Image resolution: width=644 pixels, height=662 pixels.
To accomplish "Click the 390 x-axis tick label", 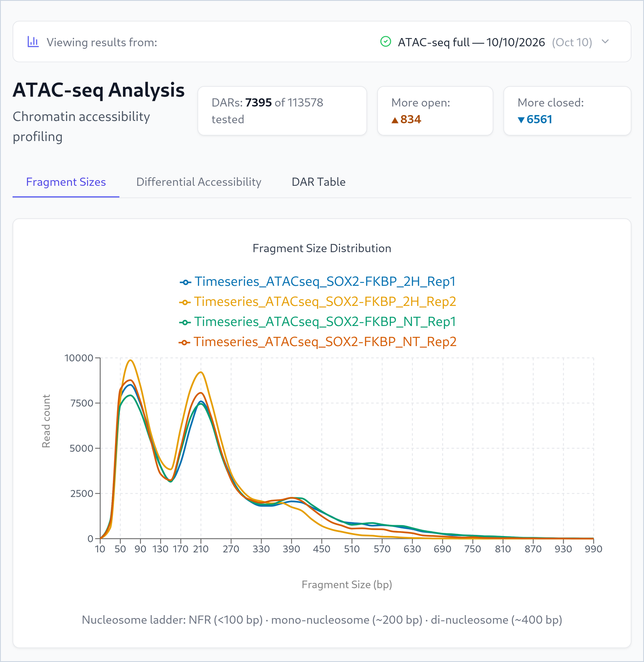I will 291,549.
